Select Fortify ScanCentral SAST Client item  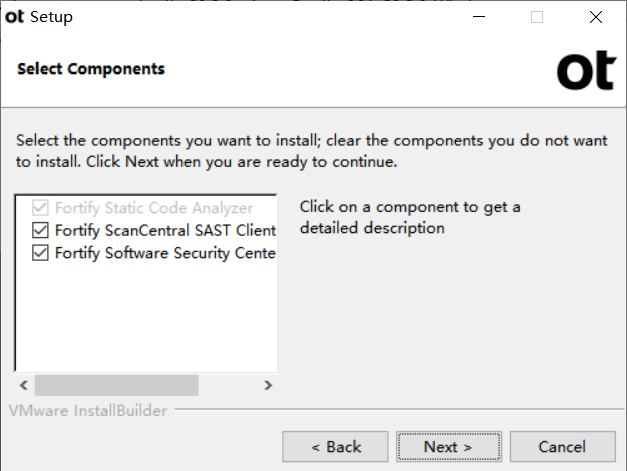166,230
